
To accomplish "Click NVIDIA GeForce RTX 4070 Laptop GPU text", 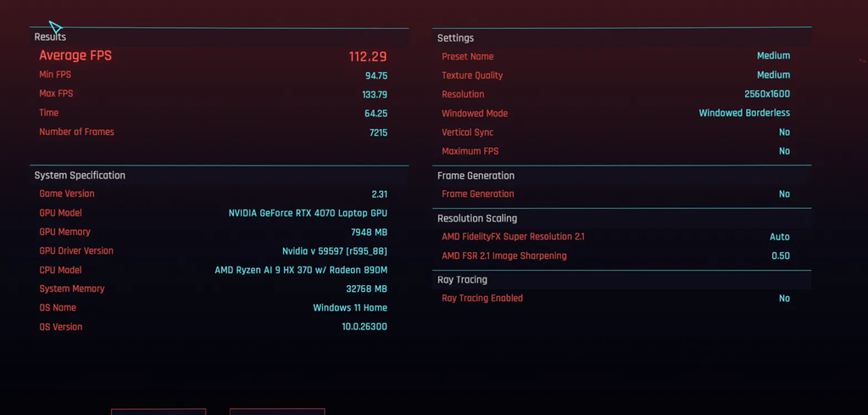I will coord(308,213).
